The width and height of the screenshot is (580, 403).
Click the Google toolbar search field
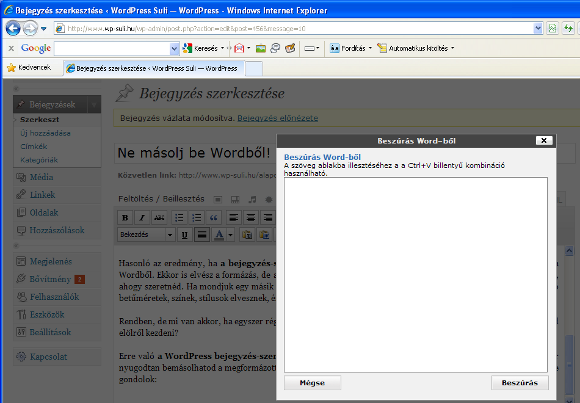pyautogui.click(x=112, y=48)
